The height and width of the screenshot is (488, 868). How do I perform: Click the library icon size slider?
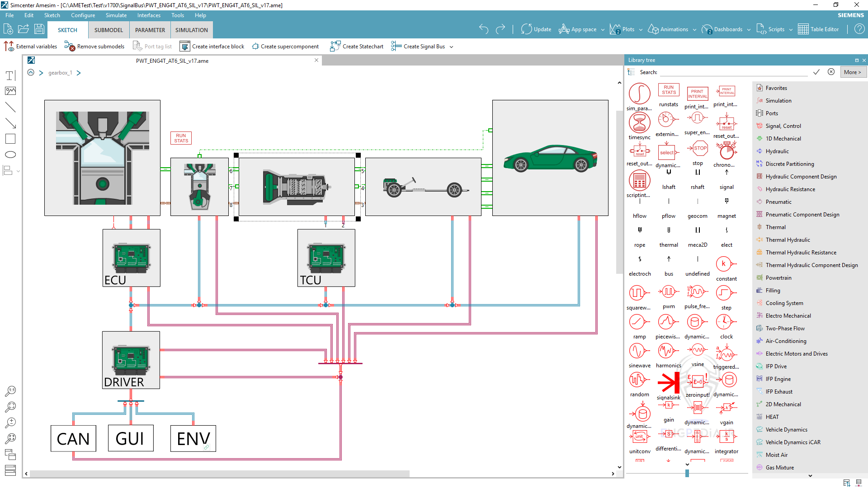coord(687,473)
